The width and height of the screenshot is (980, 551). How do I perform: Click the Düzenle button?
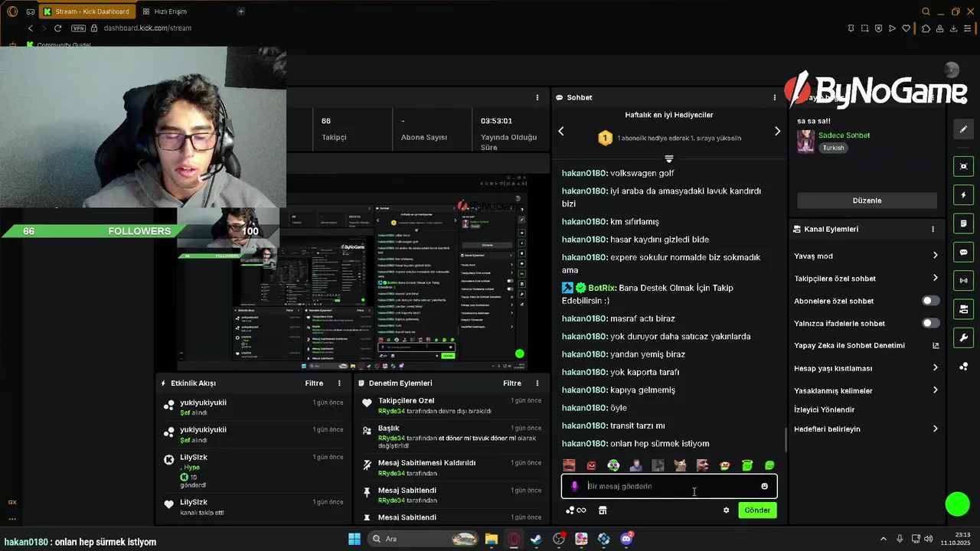pyautogui.click(x=867, y=201)
